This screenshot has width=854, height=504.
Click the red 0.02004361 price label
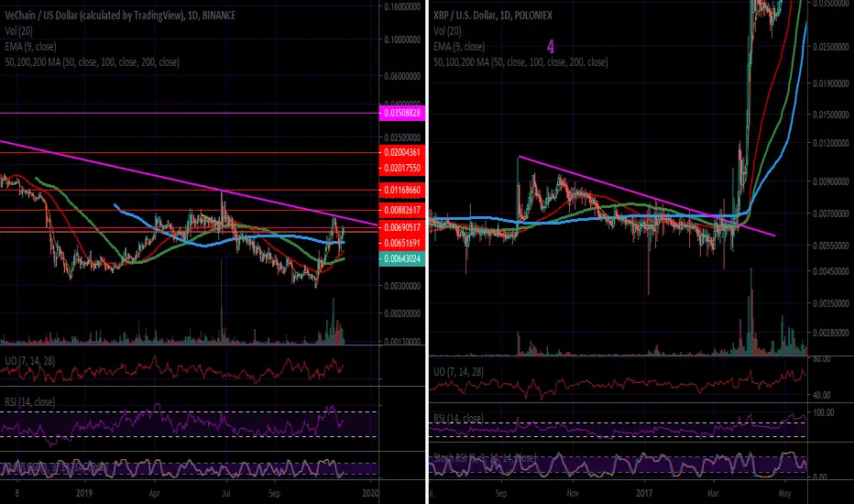[x=402, y=152]
